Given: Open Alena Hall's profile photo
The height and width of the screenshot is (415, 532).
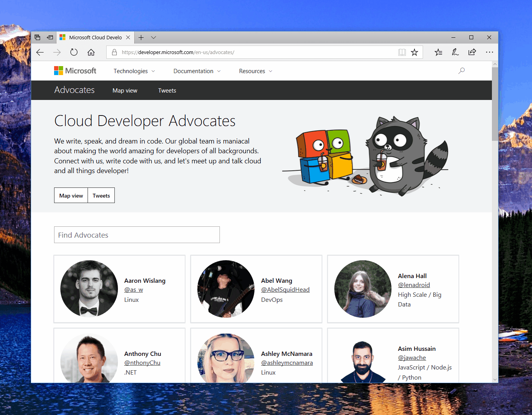Looking at the screenshot, I should (363, 289).
